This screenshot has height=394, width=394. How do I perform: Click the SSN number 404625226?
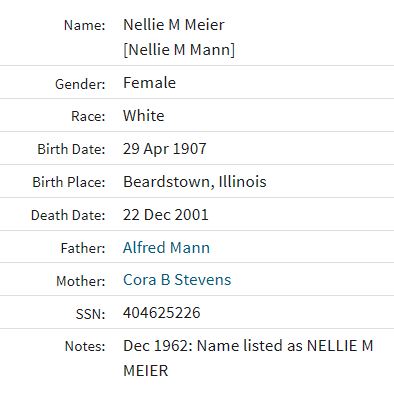(162, 313)
